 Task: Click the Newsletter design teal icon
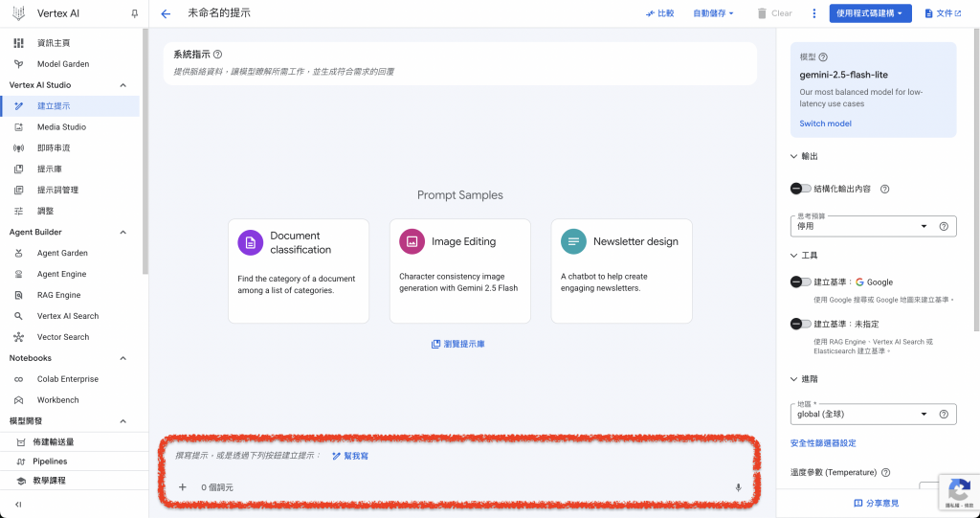573,241
